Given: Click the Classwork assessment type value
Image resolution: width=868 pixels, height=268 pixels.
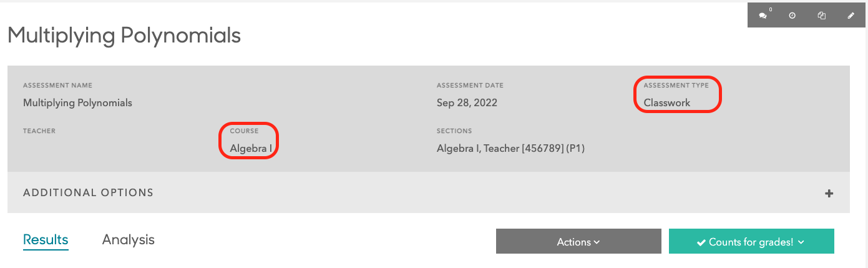Looking at the screenshot, I should click(667, 103).
